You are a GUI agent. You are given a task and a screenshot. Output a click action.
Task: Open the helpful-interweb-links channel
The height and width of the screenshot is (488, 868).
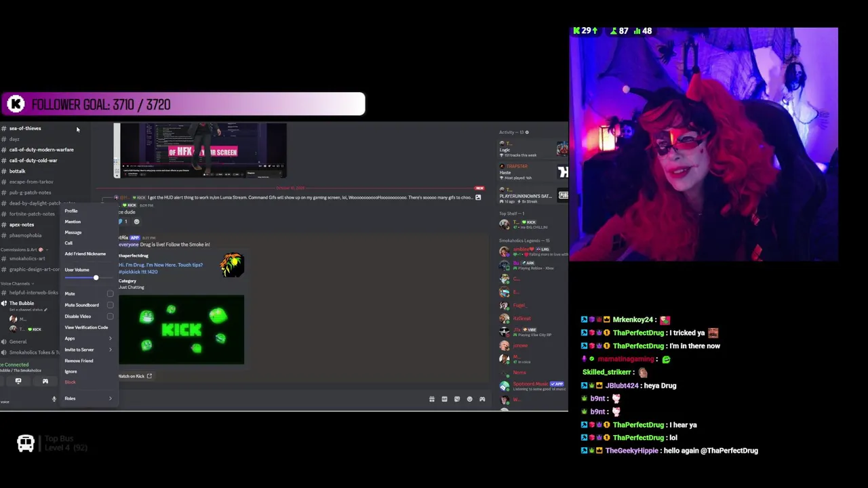pyautogui.click(x=33, y=293)
